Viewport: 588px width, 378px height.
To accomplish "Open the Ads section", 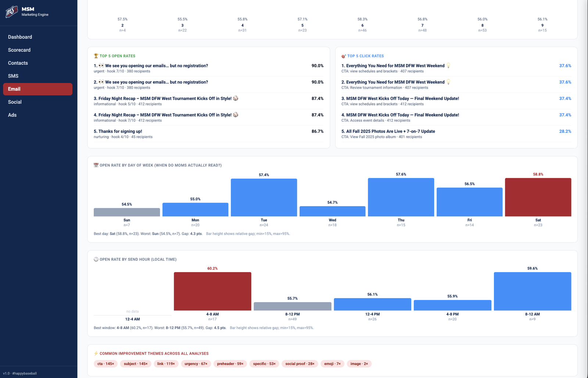I will [x=12, y=115].
